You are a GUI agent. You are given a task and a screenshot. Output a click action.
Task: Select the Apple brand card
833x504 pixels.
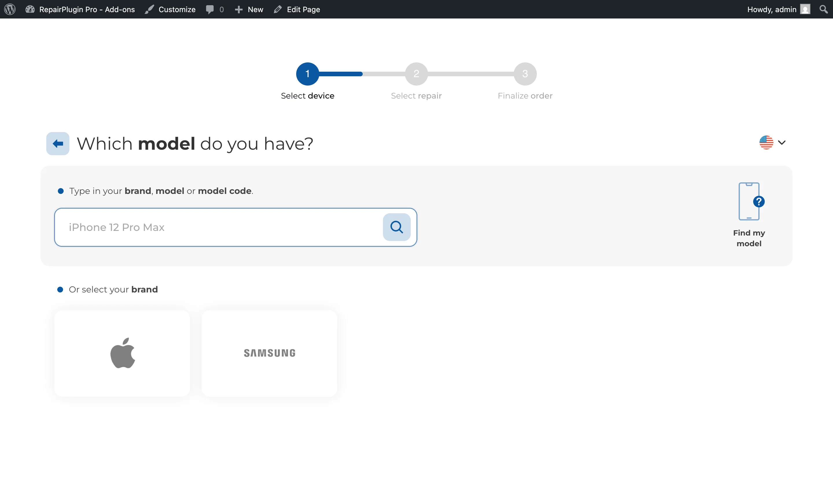122,353
